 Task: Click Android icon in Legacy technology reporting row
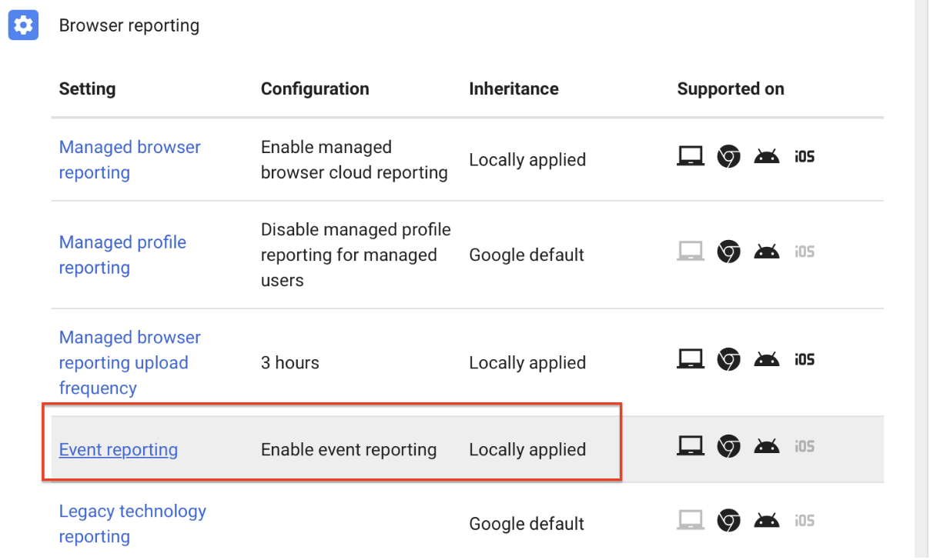[767, 522]
